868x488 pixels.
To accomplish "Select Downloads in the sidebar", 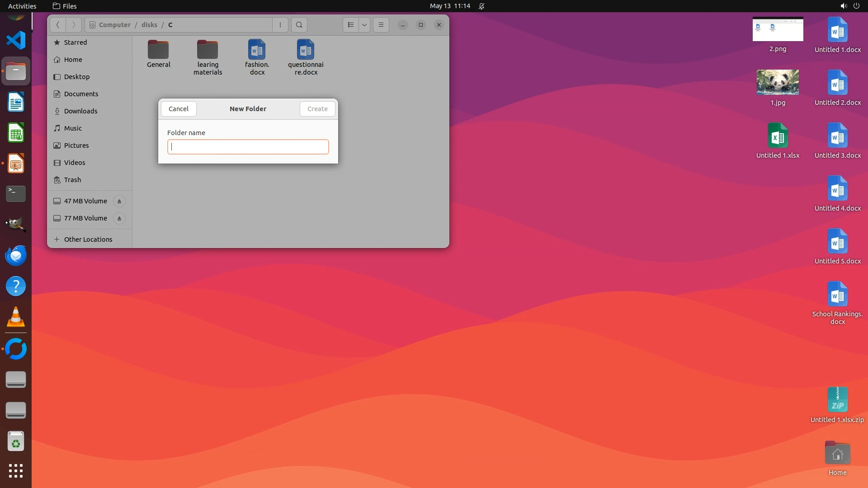I will (x=80, y=111).
